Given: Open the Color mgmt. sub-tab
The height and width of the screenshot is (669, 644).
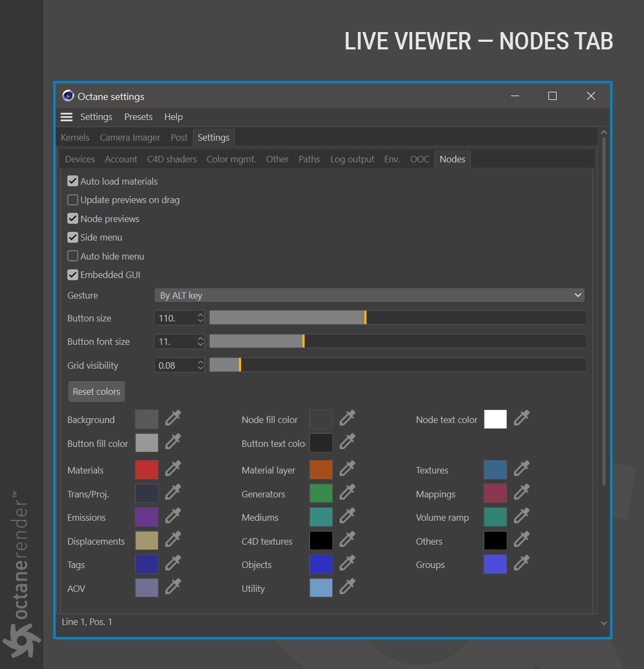Looking at the screenshot, I should click(x=231, y=159).
